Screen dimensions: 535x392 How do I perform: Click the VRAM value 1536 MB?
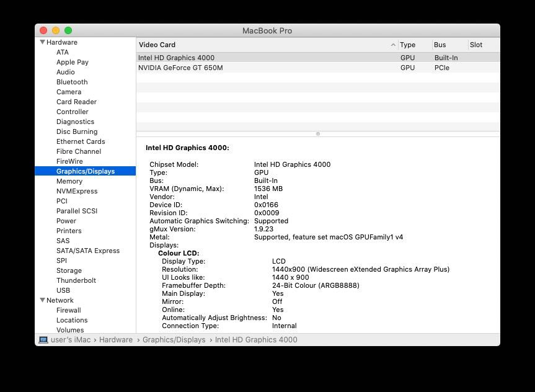tap(268, 189)
